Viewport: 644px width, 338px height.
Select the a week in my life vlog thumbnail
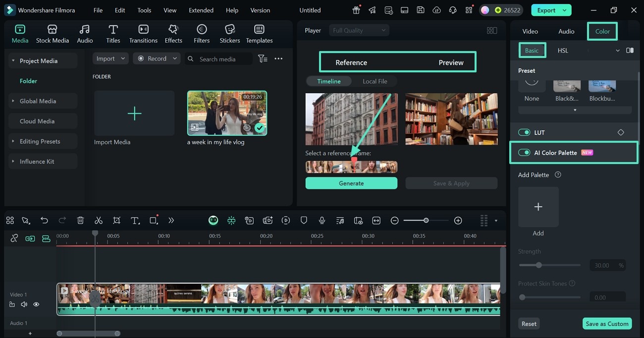coord(227,113)
